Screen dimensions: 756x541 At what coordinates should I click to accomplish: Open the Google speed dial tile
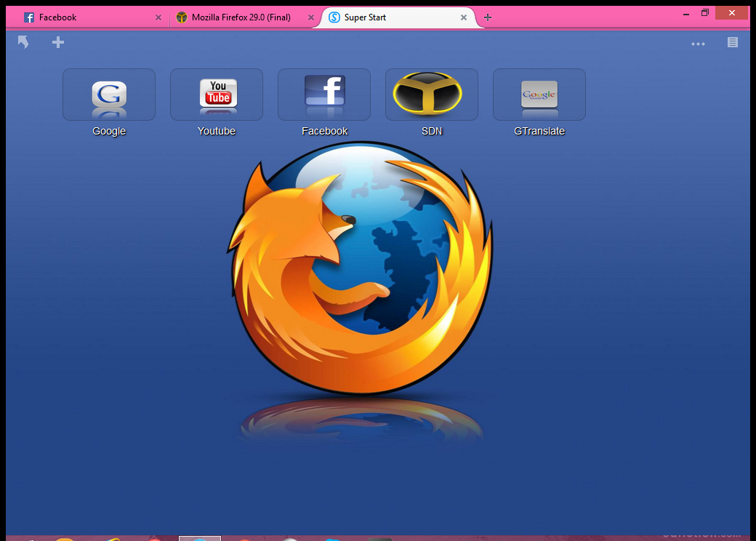109,95
